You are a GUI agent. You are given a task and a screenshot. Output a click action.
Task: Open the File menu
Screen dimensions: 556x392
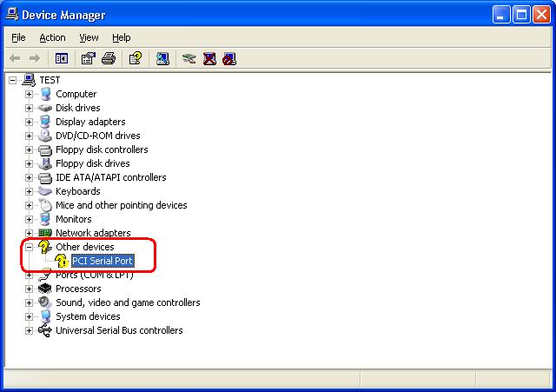point(18,37)
